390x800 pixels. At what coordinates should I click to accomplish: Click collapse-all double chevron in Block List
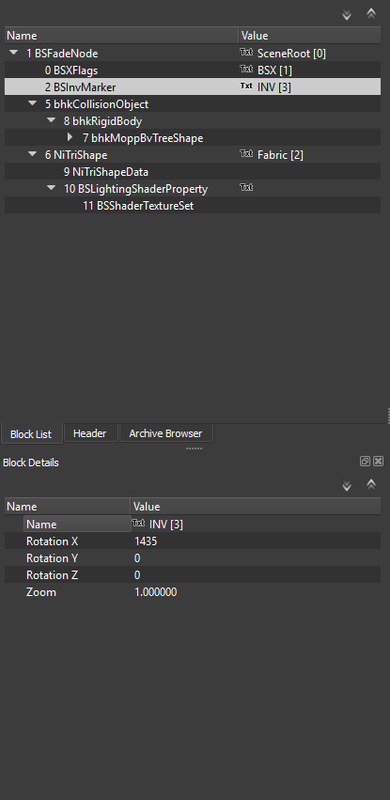click(371, 14)
